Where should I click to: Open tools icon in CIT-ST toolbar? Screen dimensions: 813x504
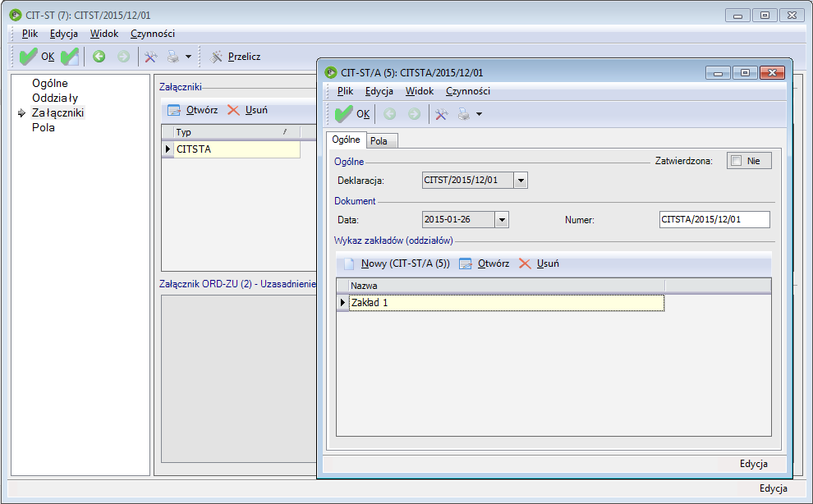coord(150,57)
